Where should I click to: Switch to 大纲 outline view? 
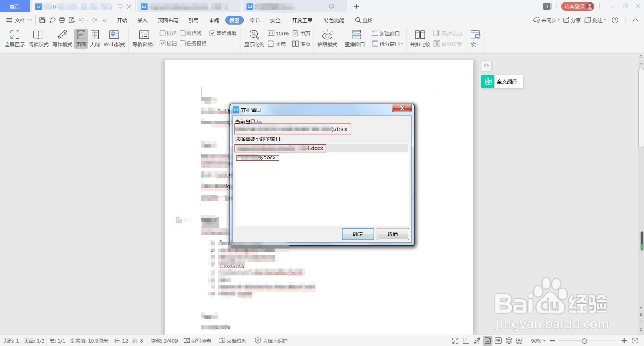point(95,39)
